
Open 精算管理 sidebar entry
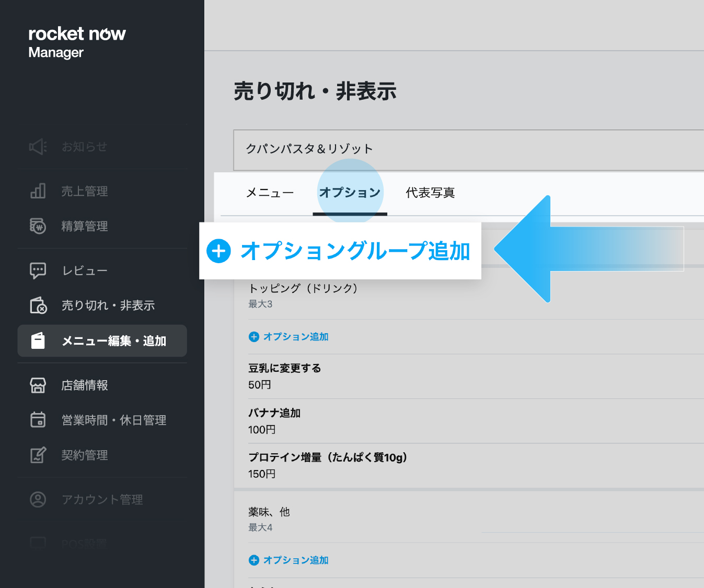point(85,226)
